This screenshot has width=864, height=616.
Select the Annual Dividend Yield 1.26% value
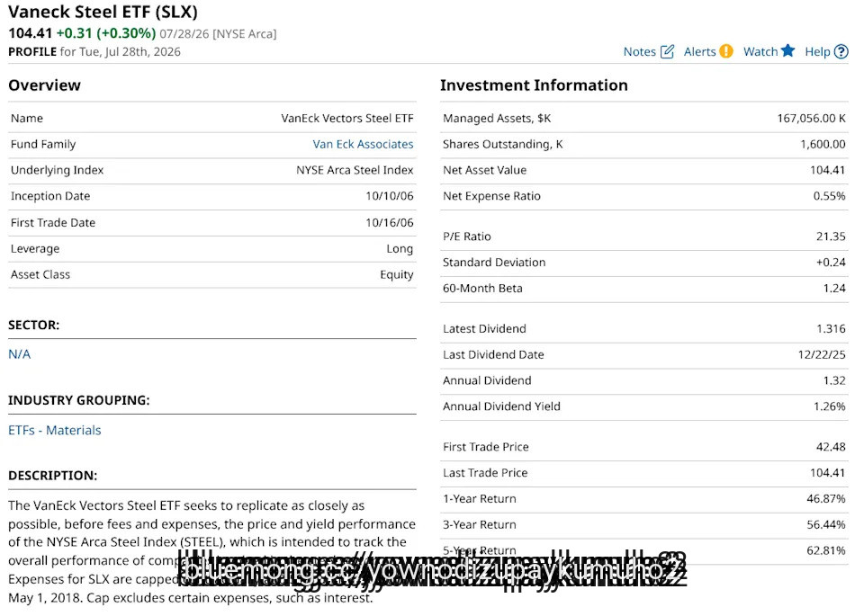pos(829,406)
